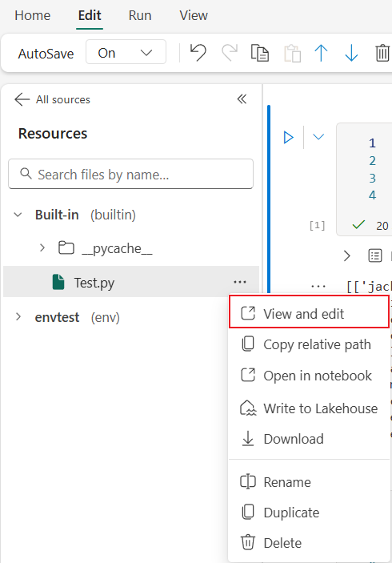Choose View and edit
The height and width of the screenshot is (563, 392).
[309, 312]
